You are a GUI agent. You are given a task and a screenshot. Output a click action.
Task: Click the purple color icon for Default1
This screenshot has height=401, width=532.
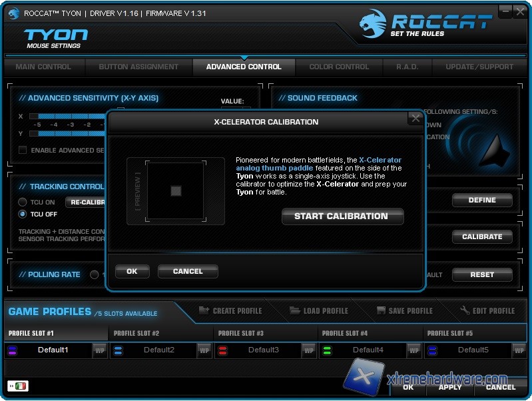[13, 350]
